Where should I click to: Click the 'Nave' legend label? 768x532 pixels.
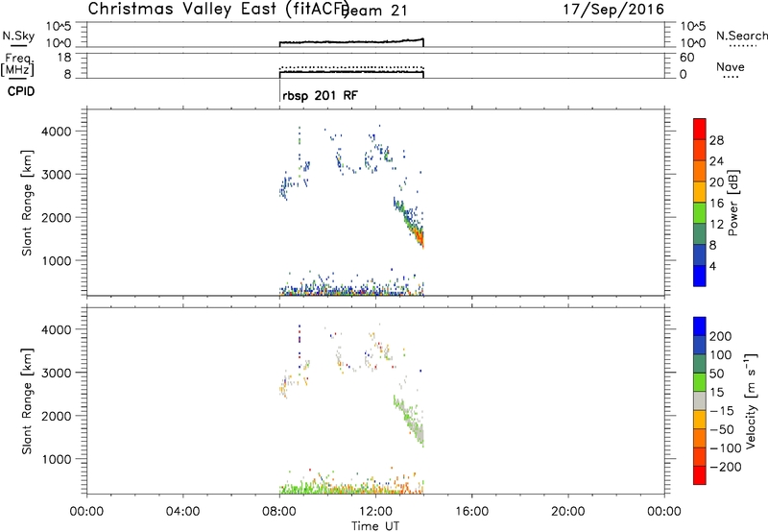coord(731,67)
